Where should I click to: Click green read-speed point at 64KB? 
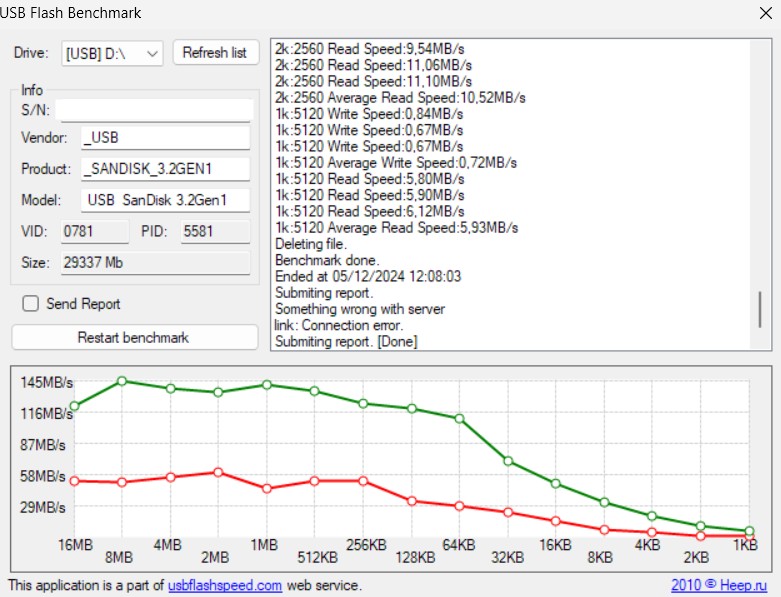click(x=459, y=419)
